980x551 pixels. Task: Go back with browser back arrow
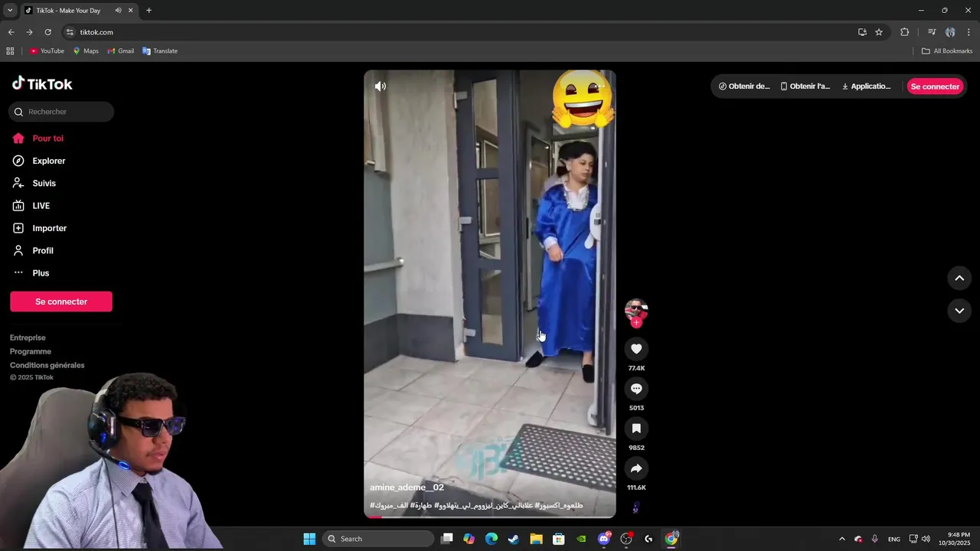click(11, 32)
